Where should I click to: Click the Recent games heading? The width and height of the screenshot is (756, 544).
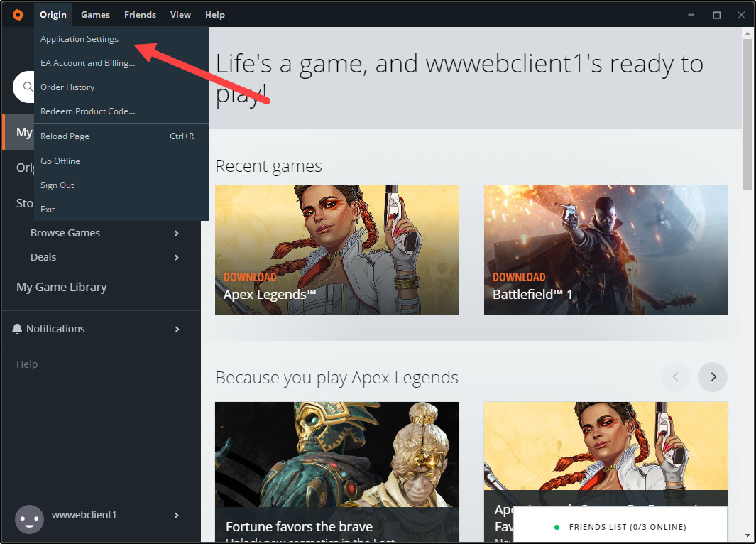pyautogui.click(x=268, y=166)
